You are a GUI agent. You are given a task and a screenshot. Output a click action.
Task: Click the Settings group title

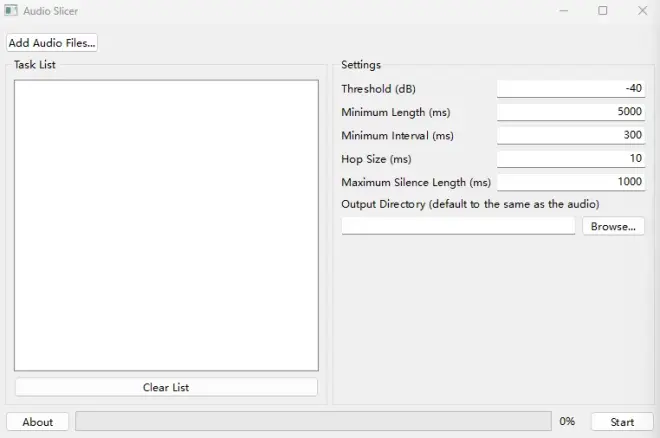point(361,65)
